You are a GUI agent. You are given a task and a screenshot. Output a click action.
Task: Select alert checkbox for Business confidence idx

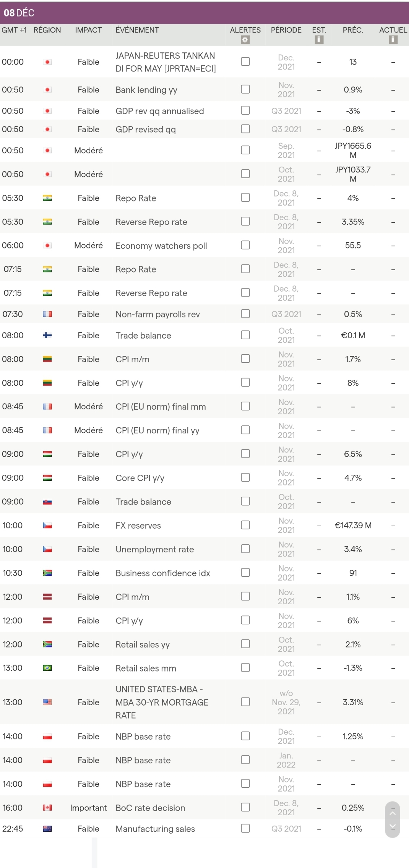(x=245, y=573)
